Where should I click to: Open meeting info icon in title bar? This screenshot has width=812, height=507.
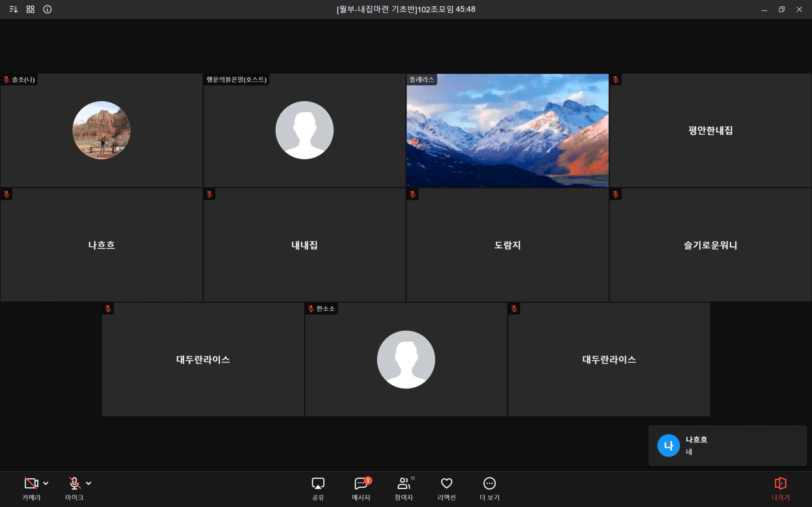[x=47, y=10]
